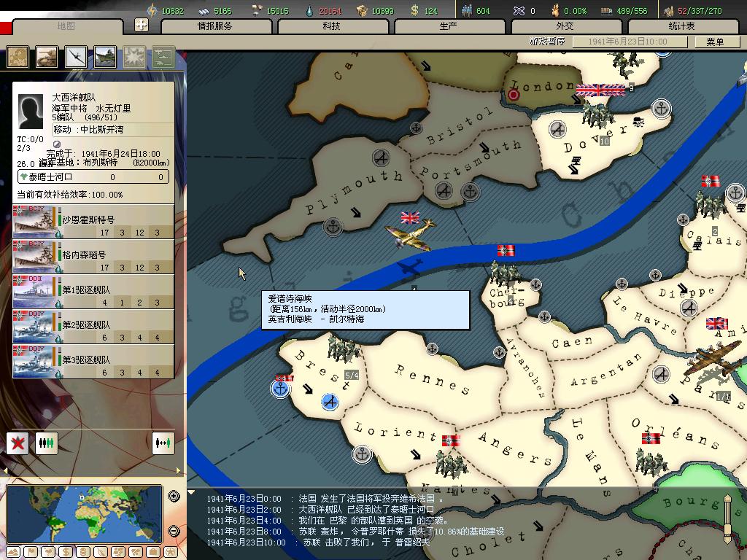Switch to economic map mode (dollar icon)

coord(66,553)
